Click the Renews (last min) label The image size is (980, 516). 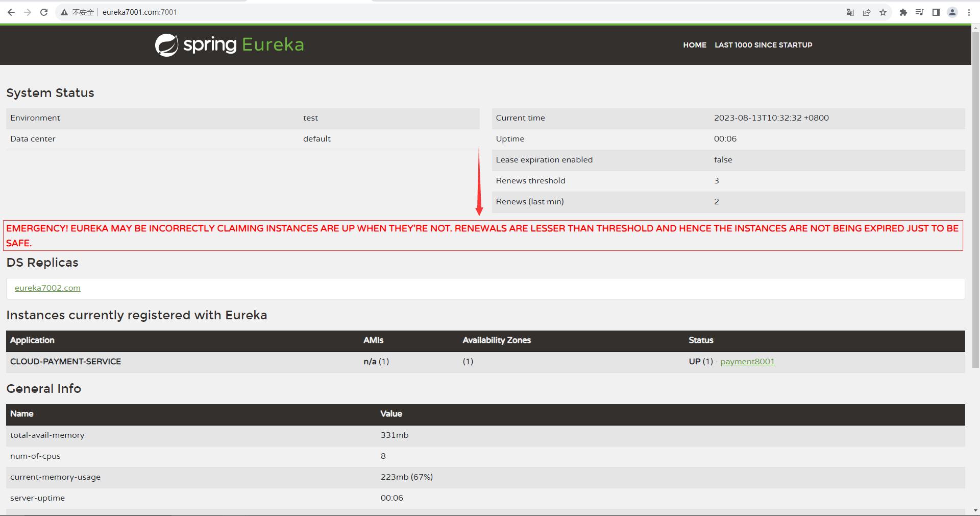(530, 202)
